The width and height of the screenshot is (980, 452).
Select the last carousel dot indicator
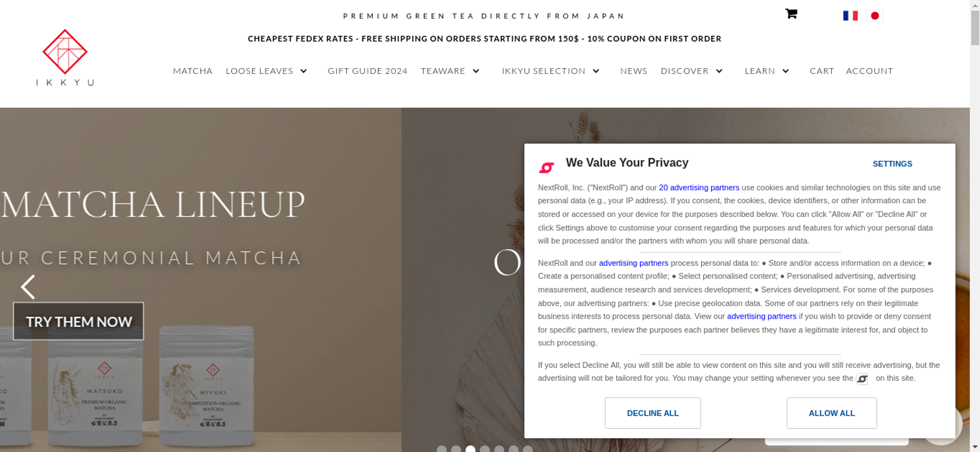tap(528, 449)
